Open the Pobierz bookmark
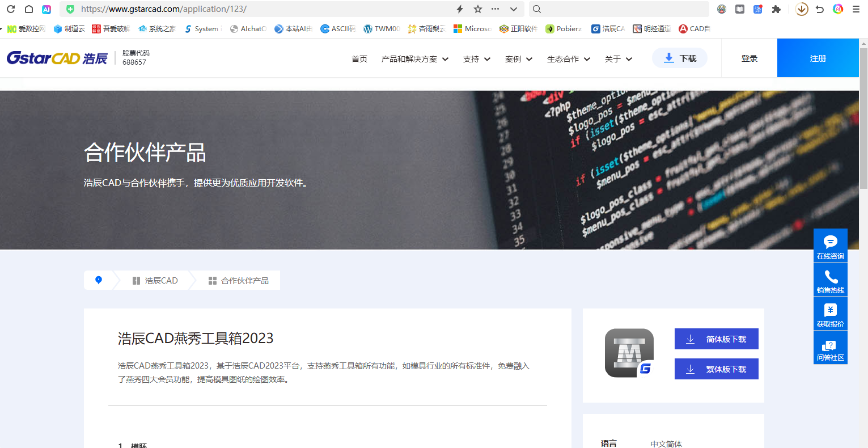868x448 pixels. point(564,29)
